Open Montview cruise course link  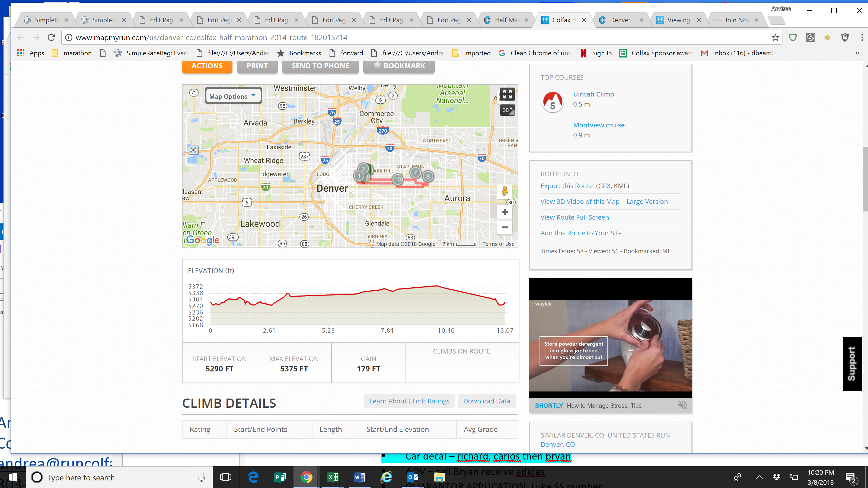[x=599, y=125]
